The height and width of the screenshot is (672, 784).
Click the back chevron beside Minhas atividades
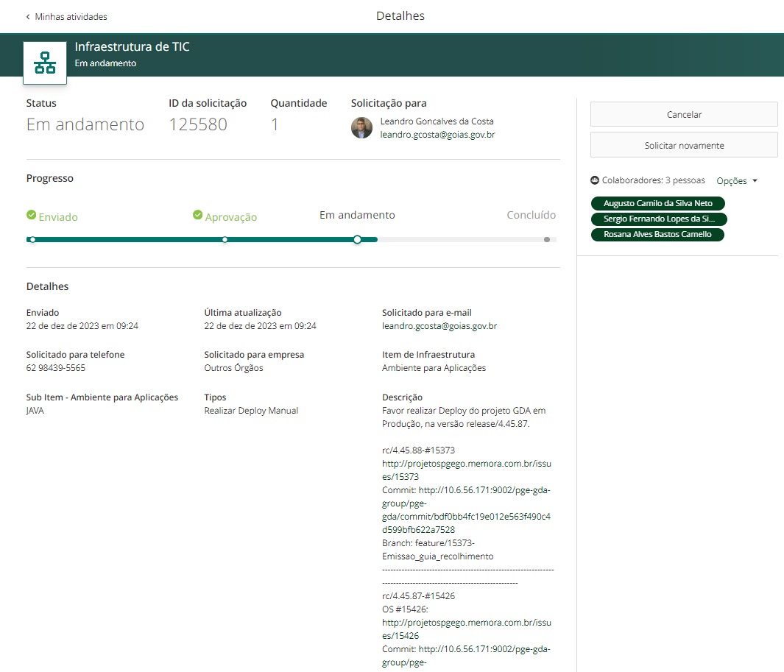pyautogui.click(x=28, y=16)
